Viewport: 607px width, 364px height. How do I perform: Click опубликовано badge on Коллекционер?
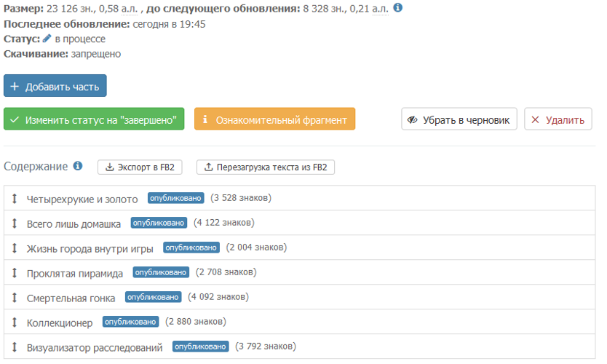(x=130, y=322)
